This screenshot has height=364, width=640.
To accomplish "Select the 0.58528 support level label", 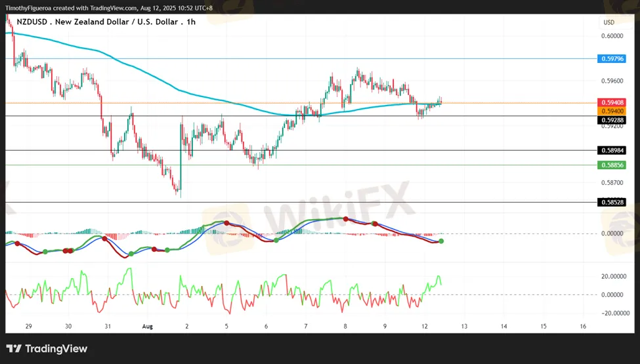I will 611,202.
